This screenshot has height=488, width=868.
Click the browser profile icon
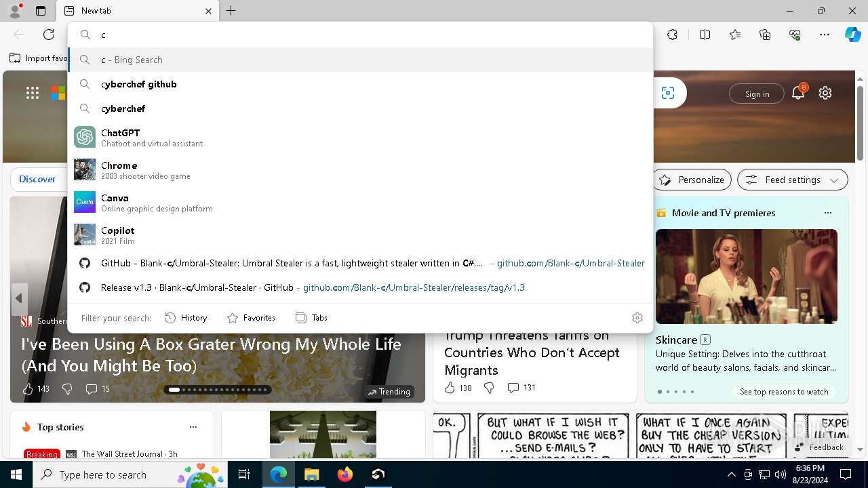[15, 11]
